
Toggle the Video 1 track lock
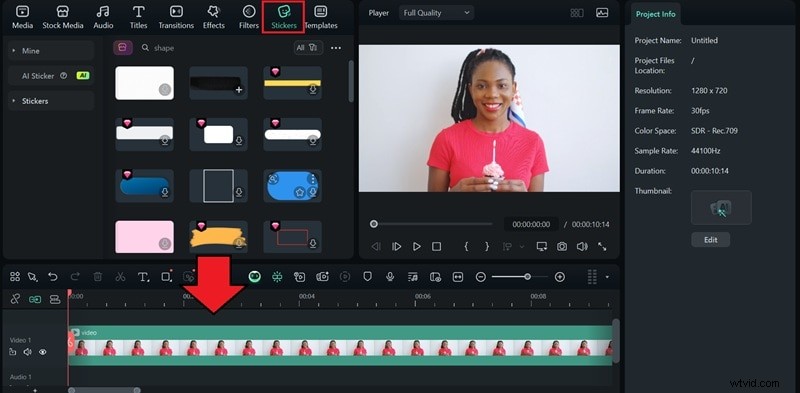pyautogui.click(x=13, y=352)
